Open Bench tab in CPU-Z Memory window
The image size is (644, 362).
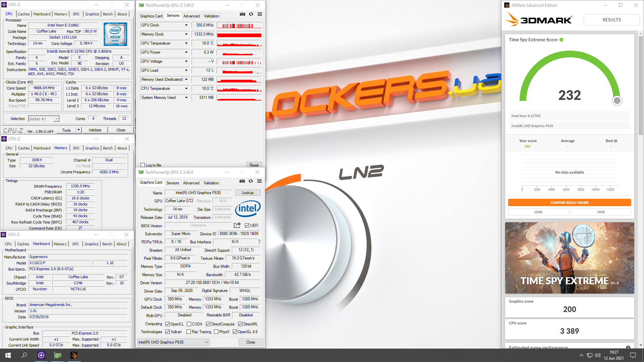[x=108, y=148]
